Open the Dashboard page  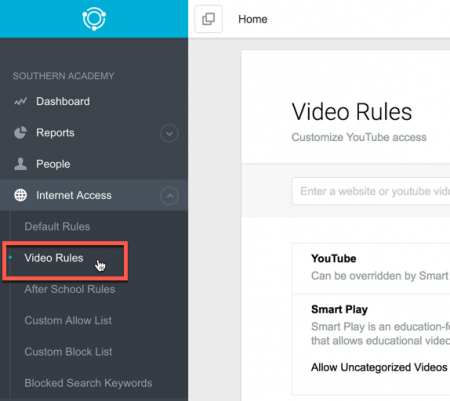point(63,101)
